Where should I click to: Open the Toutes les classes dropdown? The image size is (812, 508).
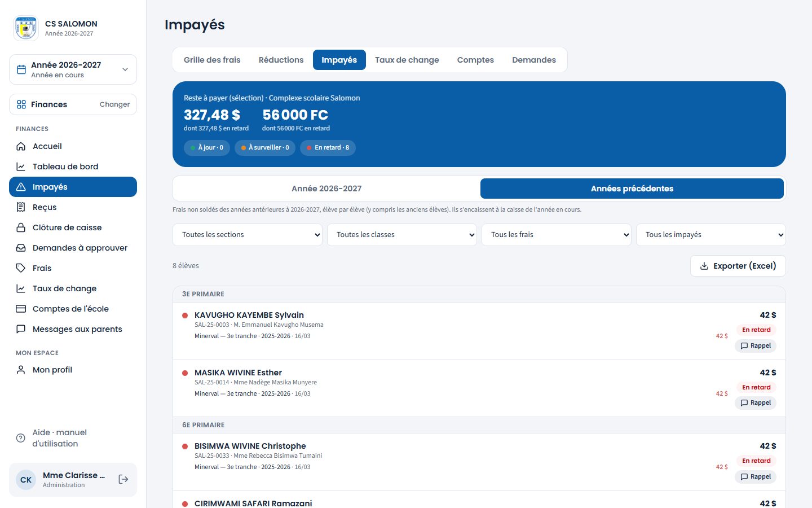tap(402, 235)
